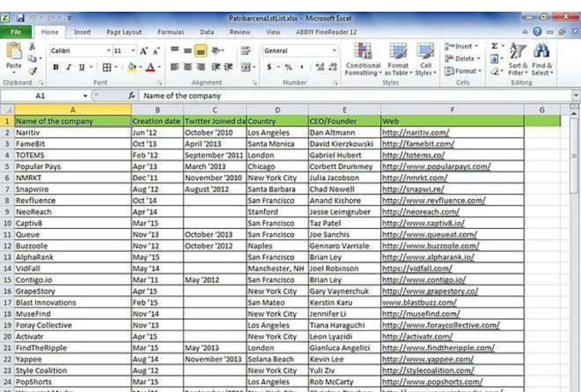
Task: Open the font size 11 dropdown
Action: point(133,50)
